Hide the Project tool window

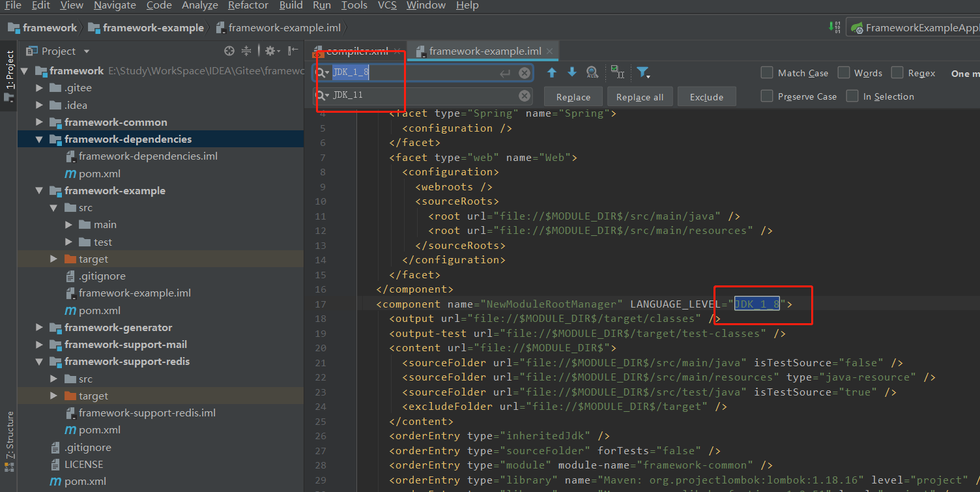(293, 51)
